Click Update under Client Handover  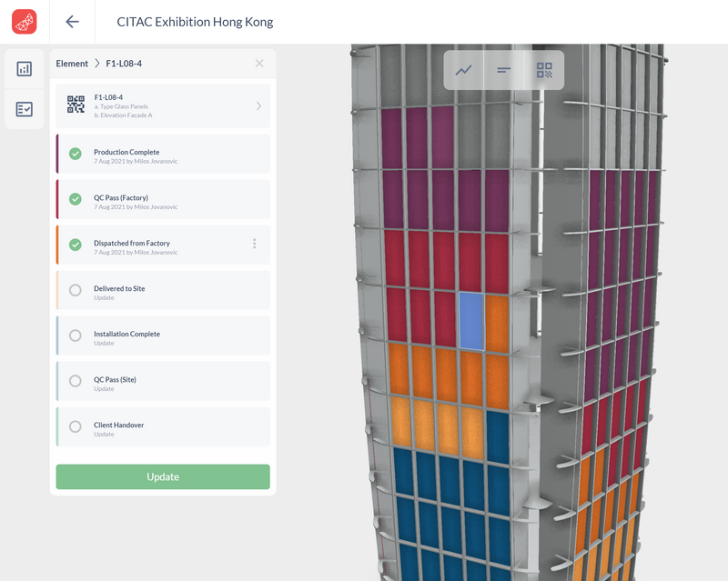pyautogui.click(x=104, y=435)
